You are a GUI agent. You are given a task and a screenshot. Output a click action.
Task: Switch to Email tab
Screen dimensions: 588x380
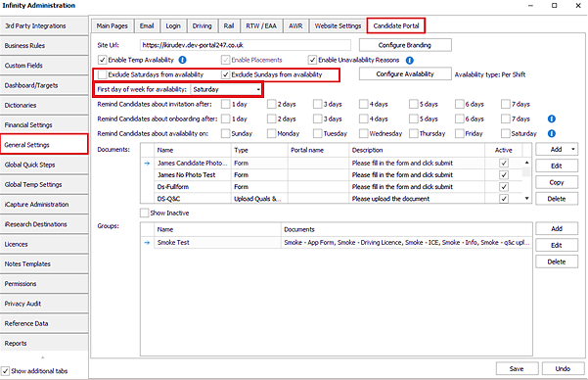tap(147, 25)
